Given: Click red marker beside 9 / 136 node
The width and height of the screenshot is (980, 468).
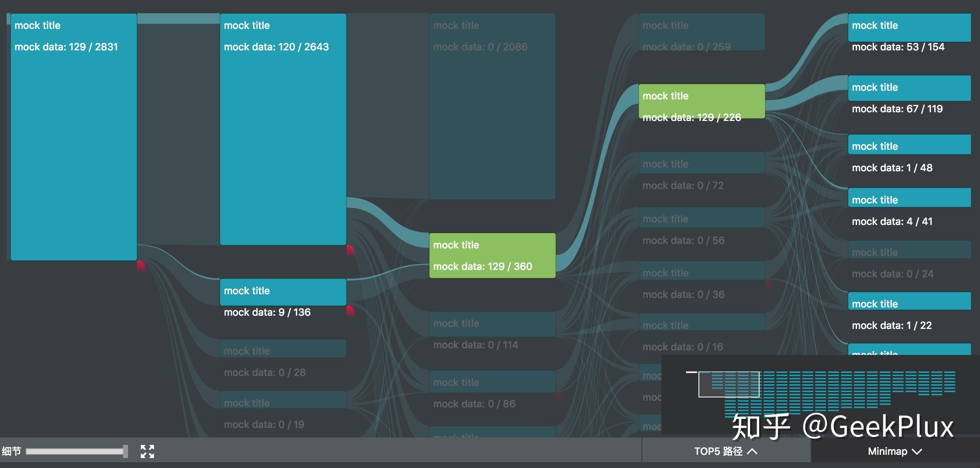Looking at the screenshot, I should coord(350,310).
